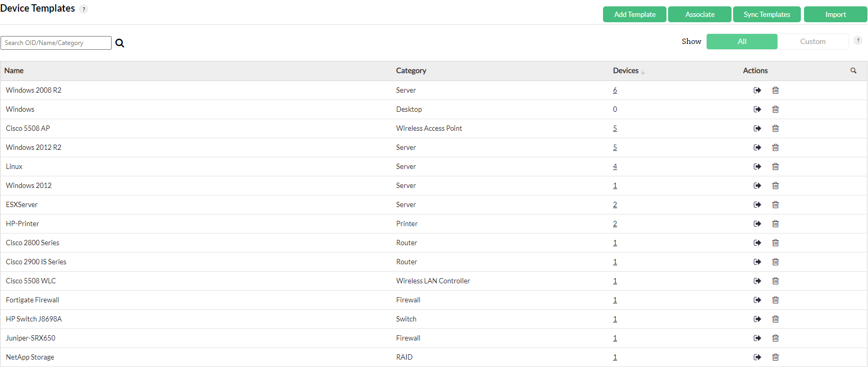This screenshot has height=367, width=868.
Task: Delete the Cisco 5508 AP template
Action: pos(775,128)
